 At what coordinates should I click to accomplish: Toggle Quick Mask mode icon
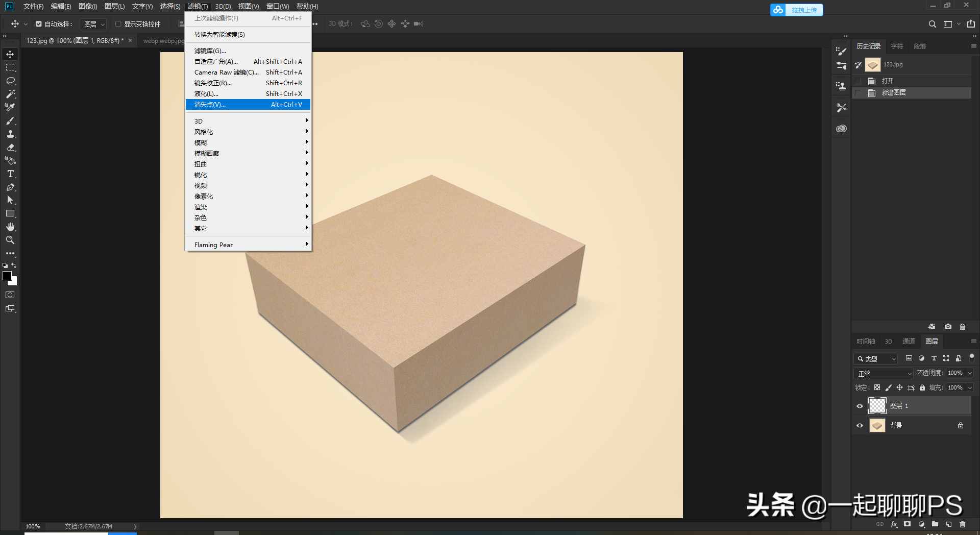pyautogui.click(x=10, y=295)
